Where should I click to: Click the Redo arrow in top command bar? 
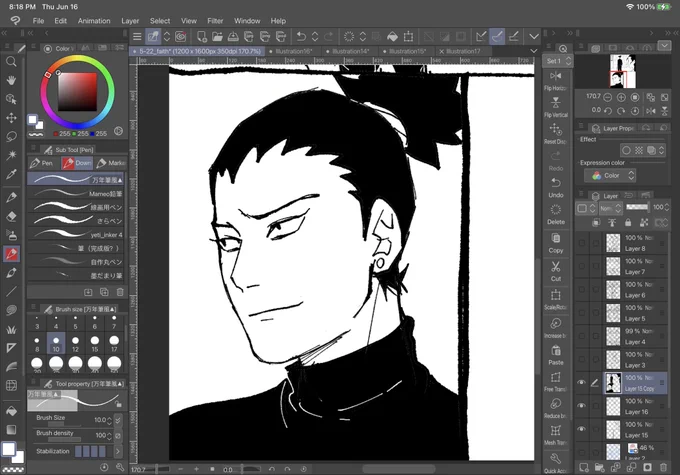coord(329,37)
